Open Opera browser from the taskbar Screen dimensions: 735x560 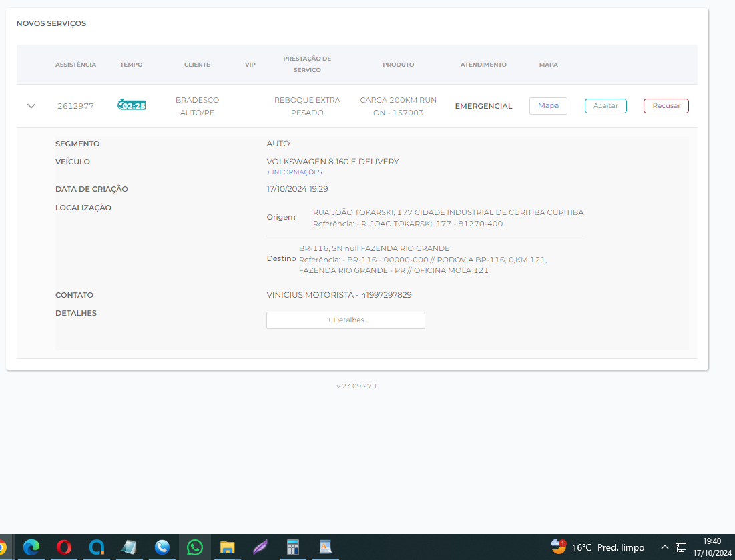pyautogui.click(x=64, y=547)
